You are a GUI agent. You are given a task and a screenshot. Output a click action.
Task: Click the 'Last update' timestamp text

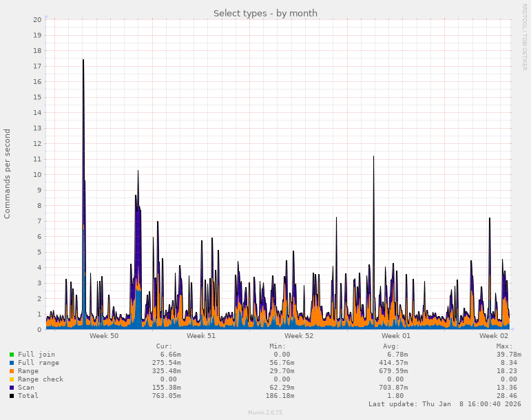[445, 404]
